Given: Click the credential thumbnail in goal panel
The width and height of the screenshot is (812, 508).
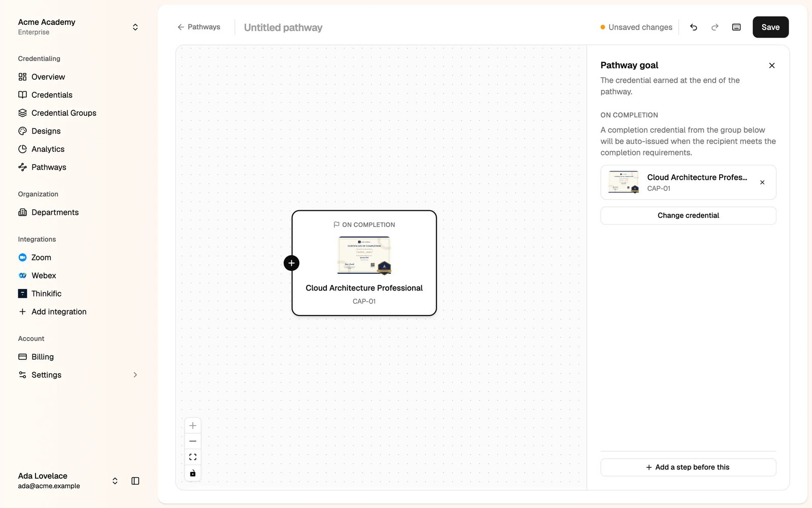Looking at the screenshot, I should tap(624, 182).
